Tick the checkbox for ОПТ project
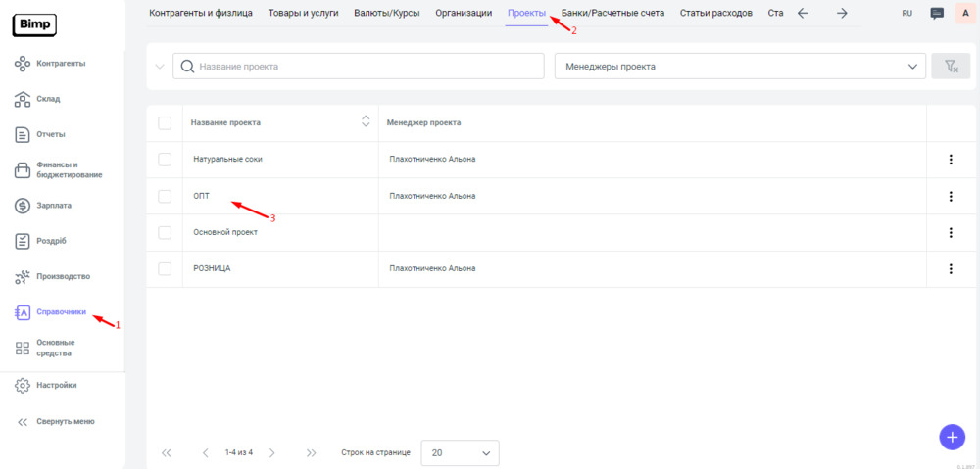 coord(165,196)
